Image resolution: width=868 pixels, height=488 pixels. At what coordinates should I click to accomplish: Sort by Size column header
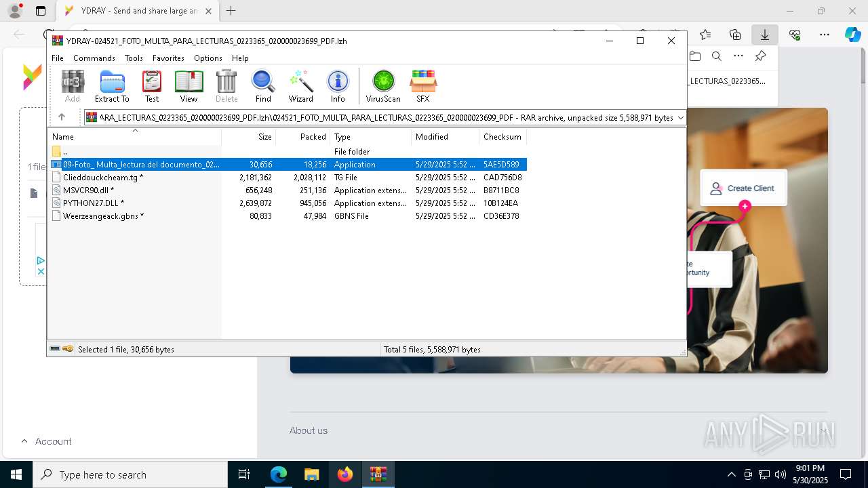249,137
